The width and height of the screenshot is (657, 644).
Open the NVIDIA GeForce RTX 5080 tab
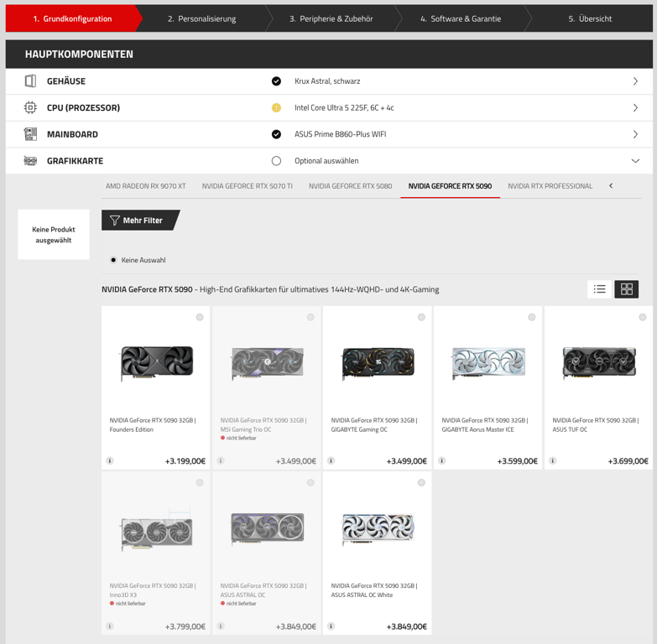tap(350, 186)
